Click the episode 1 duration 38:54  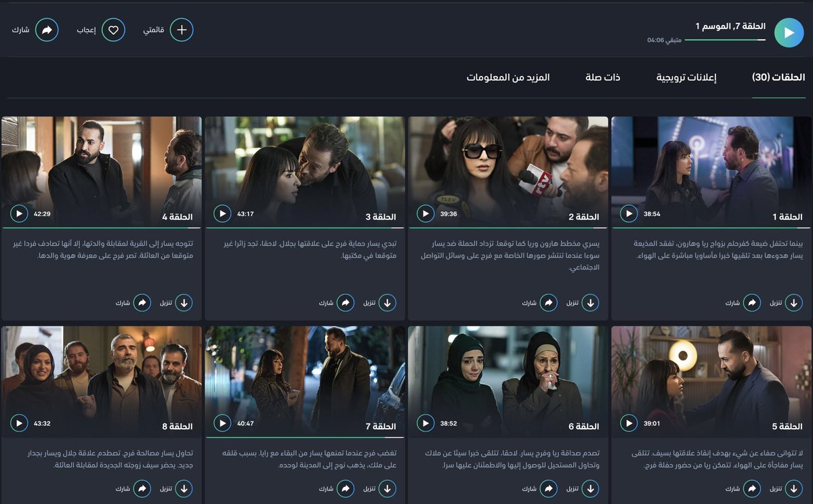652,214
